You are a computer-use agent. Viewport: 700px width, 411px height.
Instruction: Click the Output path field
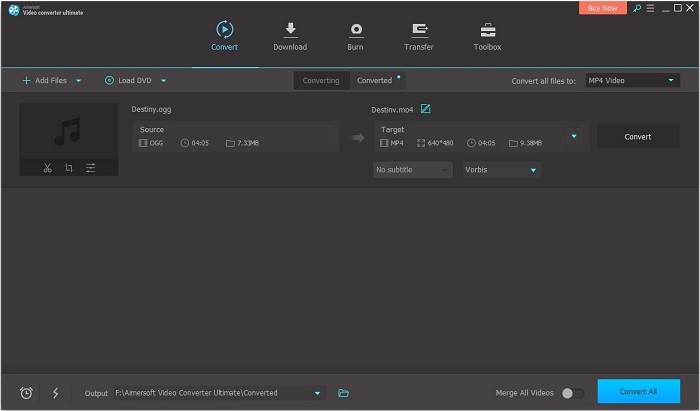[219, 393]
